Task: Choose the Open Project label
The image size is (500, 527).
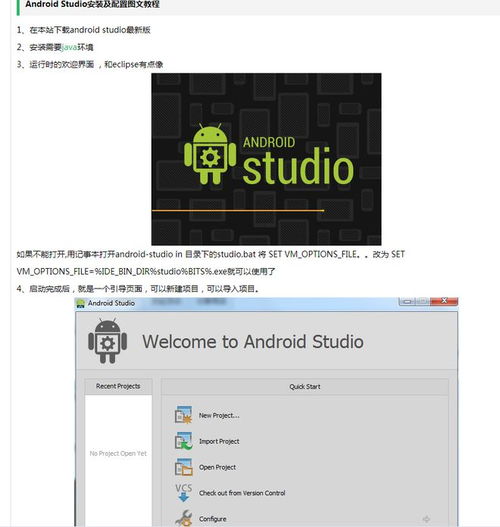Action: click(217, 467)
